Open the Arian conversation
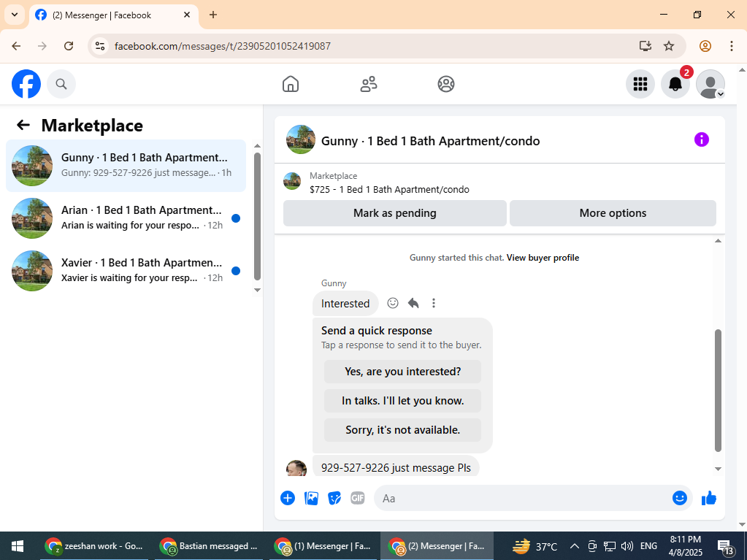Image resolution: width=747 pixels, height=560 pixels. pos(126,218)
